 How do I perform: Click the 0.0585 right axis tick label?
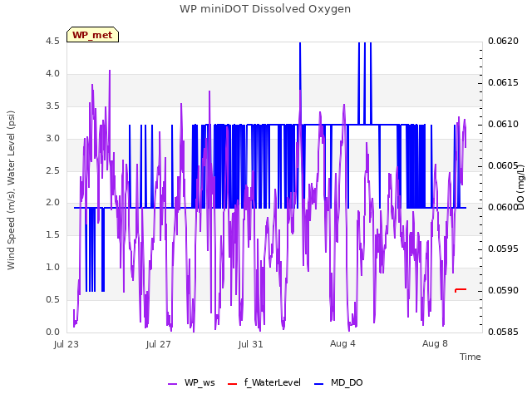click(x=503, y=332)
